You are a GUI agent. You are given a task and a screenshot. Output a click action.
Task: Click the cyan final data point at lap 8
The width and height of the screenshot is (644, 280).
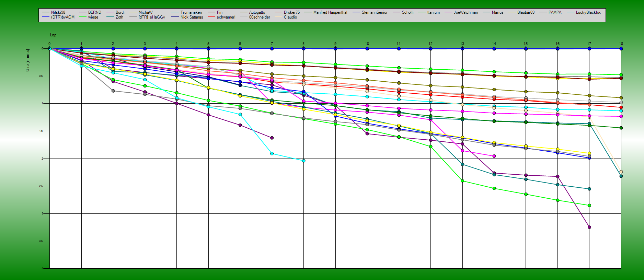(x=303, y=161)
